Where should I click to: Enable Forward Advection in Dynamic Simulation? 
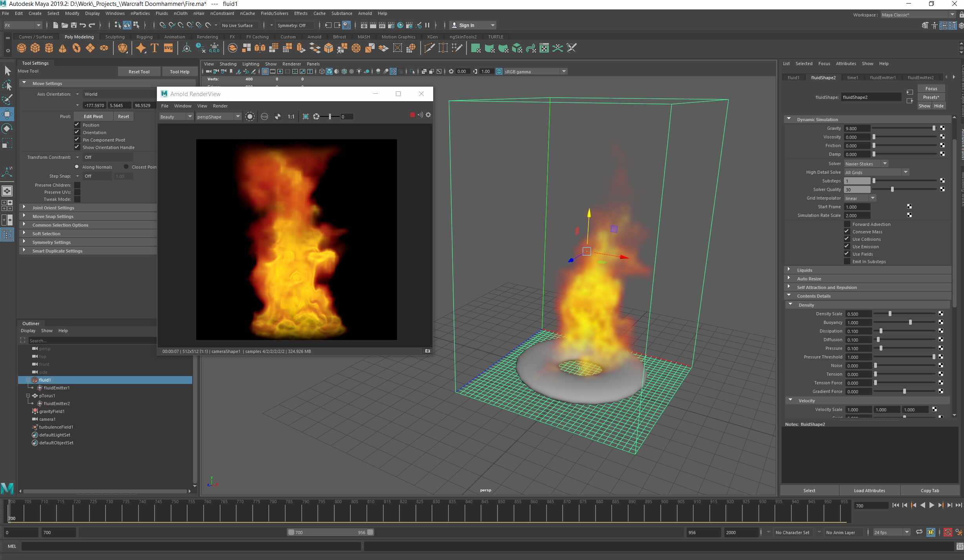(847, 224)
